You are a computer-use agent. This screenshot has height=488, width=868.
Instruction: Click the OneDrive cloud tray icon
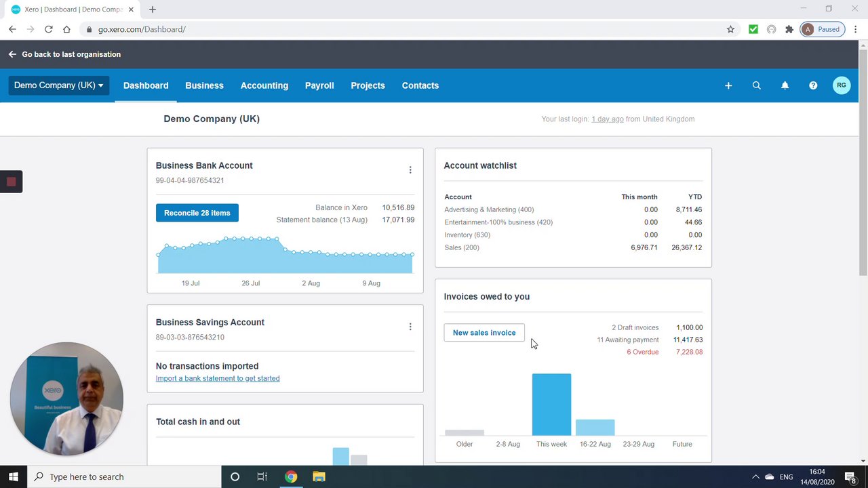[770, 476]
